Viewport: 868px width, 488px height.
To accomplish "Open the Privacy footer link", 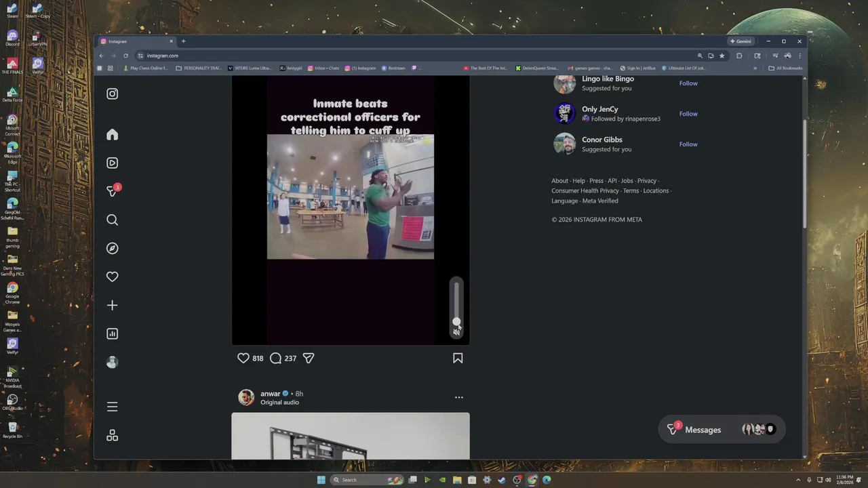I will 647,181.
